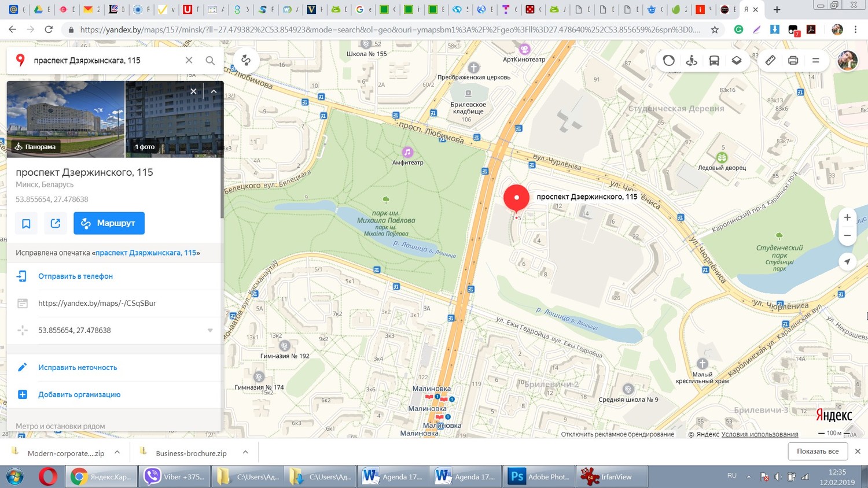
Task: Zoom out on the map with the minus button
Action: click(847, 235)
